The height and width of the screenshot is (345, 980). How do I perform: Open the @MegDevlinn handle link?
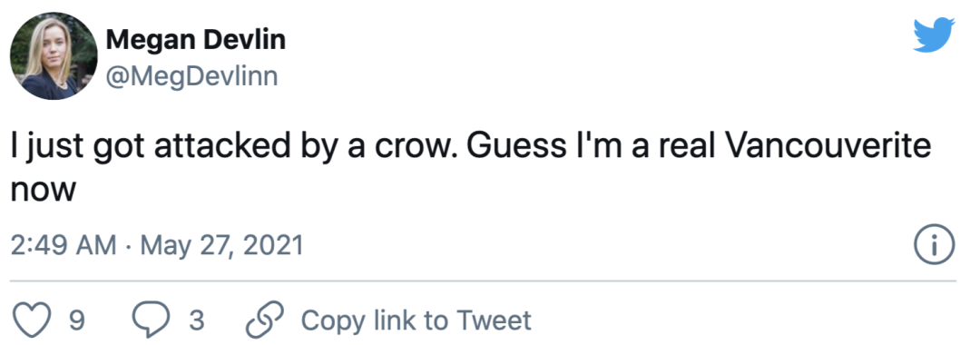tap(191, 77)
